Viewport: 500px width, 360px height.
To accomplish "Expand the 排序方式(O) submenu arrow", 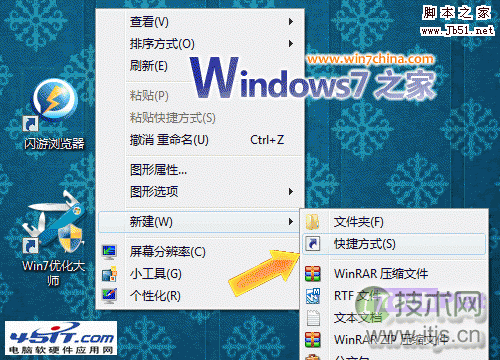I will [x=291, y=44].
